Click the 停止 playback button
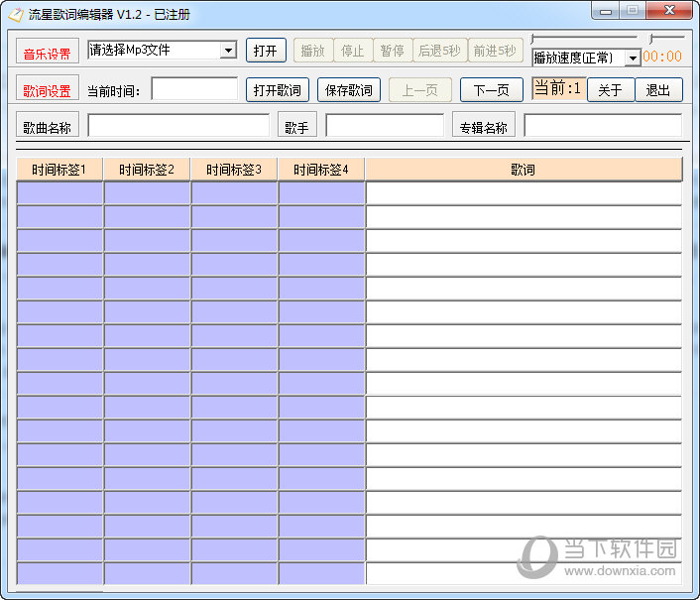 pos(353,51)
